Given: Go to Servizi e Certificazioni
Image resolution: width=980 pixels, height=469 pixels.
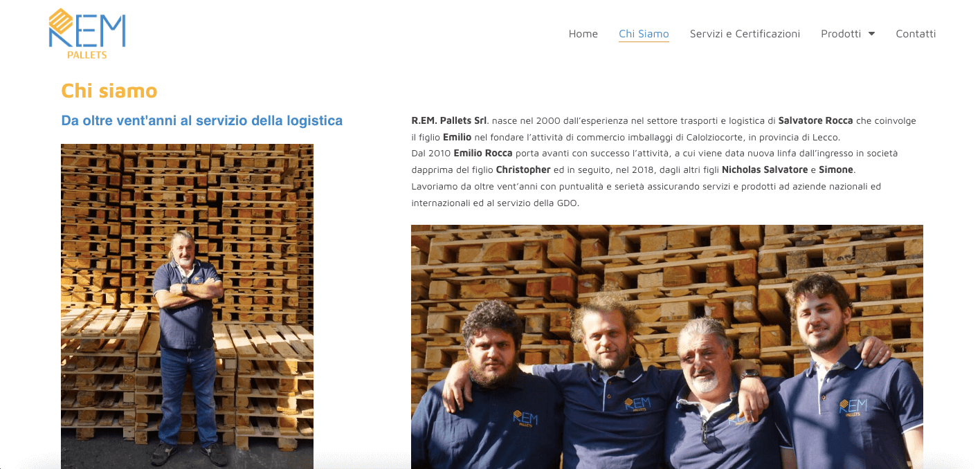Looking at the screenshot, I should click(x=745, y=34).
